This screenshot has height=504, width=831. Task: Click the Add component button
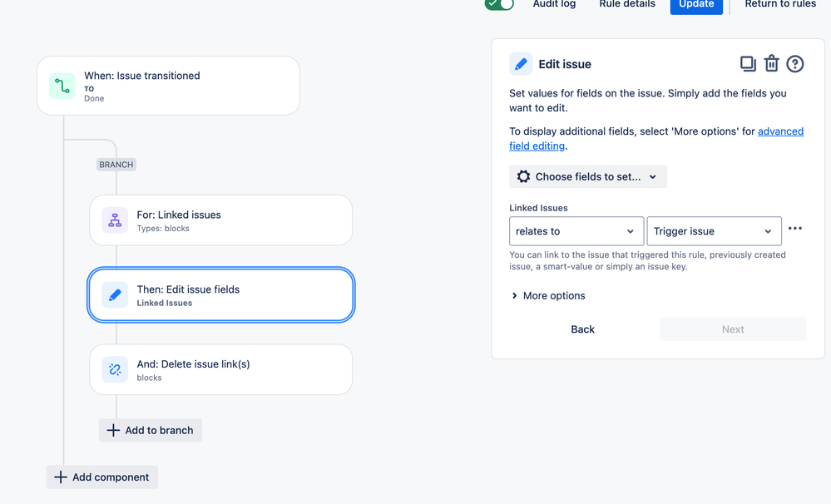tap(101, 477)
